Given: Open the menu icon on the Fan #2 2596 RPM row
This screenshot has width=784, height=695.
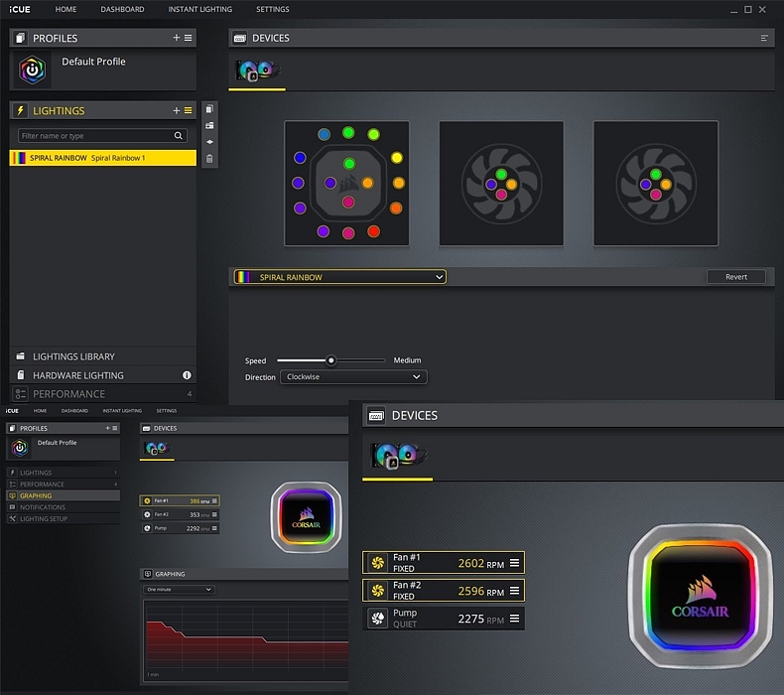Looking at the screenshot, I should 514,591.
